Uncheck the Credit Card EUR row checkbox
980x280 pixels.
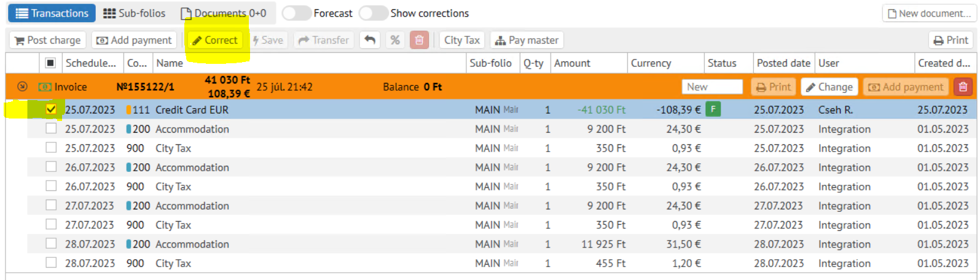pos(51,109)
